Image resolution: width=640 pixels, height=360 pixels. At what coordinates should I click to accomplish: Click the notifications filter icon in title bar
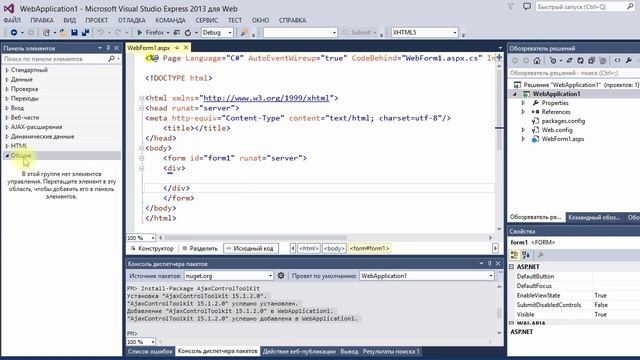click(x=511, y=7)
